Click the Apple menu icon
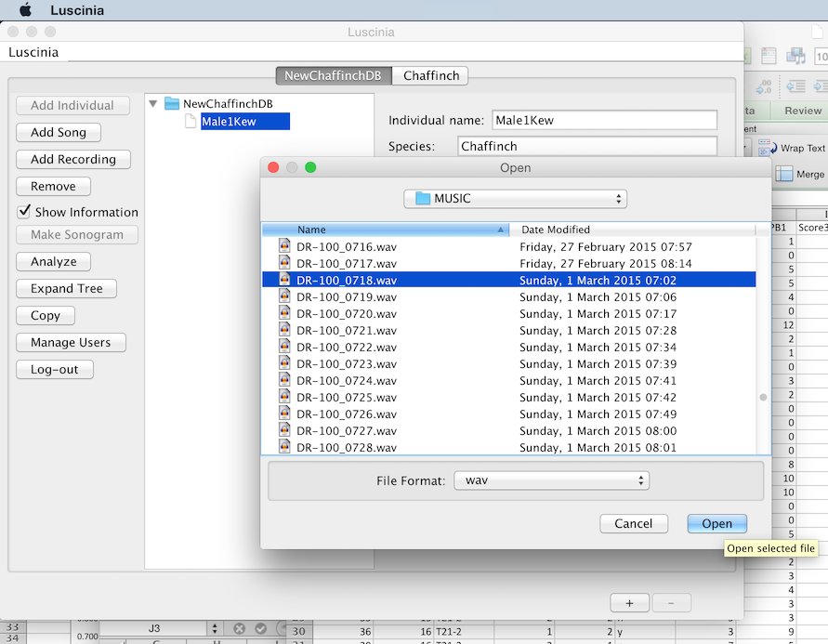The height and width of the screenshot is (644, 828). 25,9
